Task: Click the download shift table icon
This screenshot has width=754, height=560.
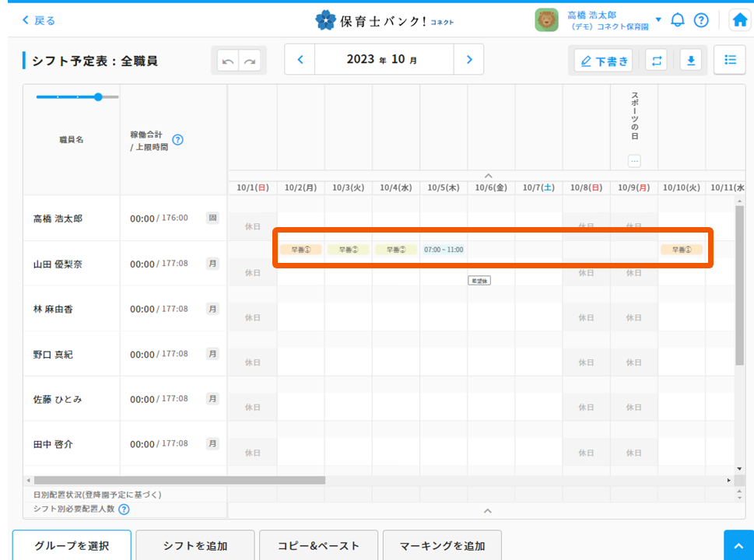Action: click(x=691, y=61)
